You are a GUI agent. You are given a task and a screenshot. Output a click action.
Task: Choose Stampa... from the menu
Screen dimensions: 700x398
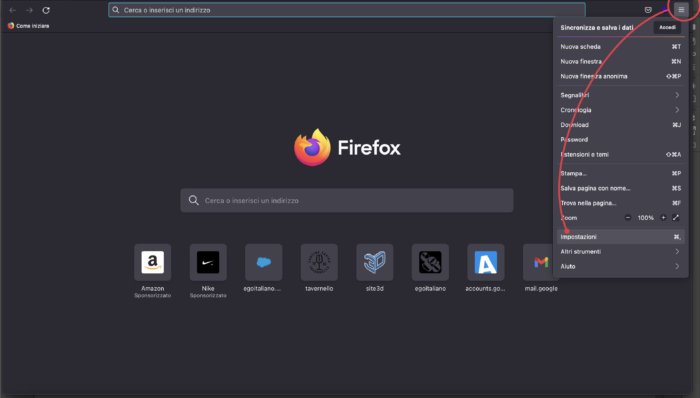pos(621,173)
